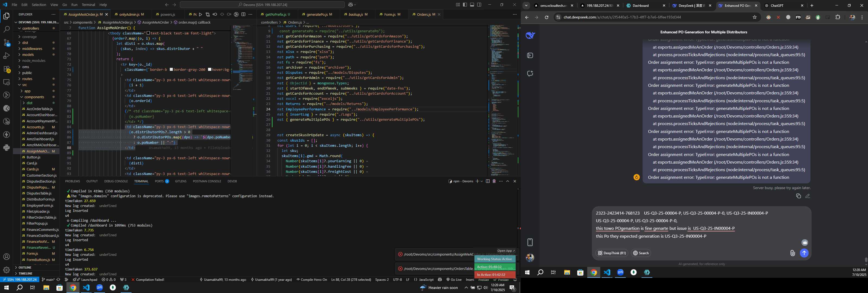Split the editor right
The height and width of the screenshot is (293, 868).
243,14
